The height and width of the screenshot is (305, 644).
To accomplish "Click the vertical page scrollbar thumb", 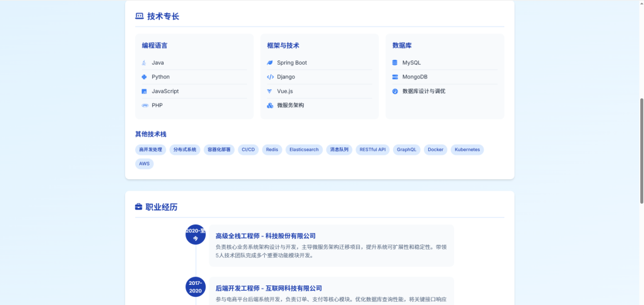I will tap(641, 150).
